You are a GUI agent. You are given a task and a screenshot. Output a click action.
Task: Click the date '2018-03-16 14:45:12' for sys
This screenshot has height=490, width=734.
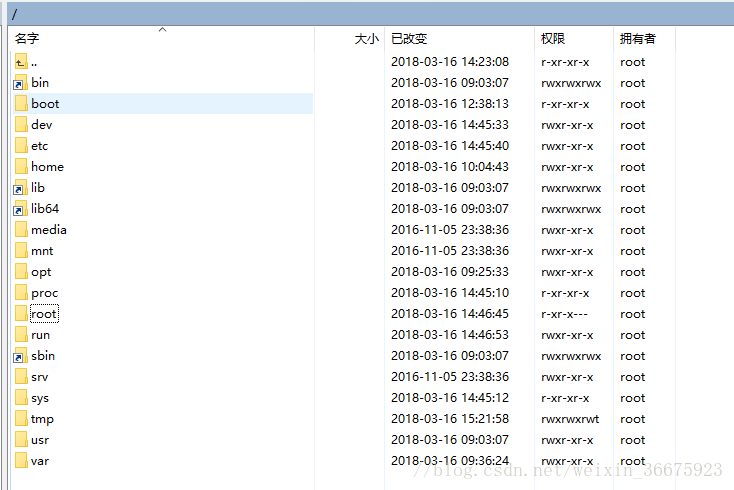click(450, 398)
